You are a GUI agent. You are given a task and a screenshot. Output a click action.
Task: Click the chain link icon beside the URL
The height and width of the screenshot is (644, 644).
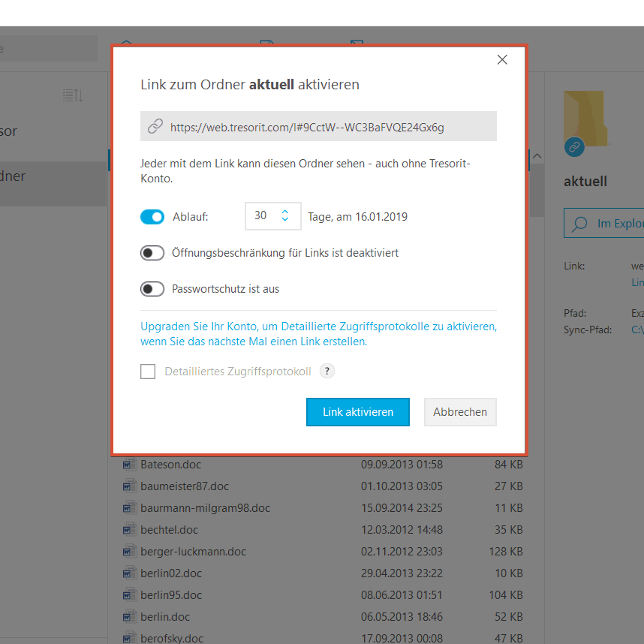(x=155, y=127)
